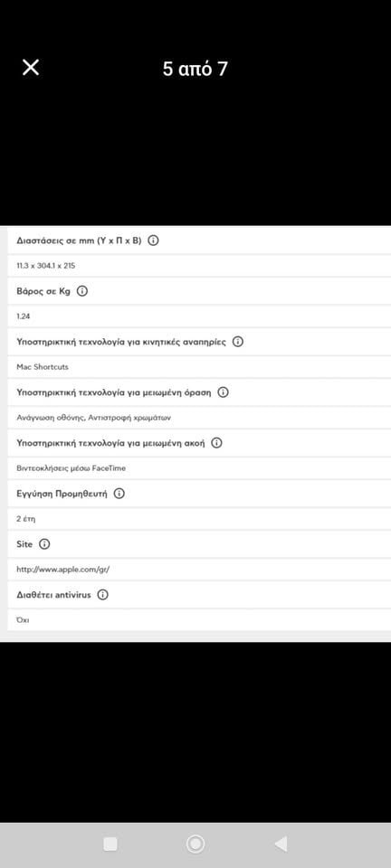Tap info icon beside Βάρος σε Kg
Image resolution: width=391 pixels, height=868 pixels.
tap(82, 291)
